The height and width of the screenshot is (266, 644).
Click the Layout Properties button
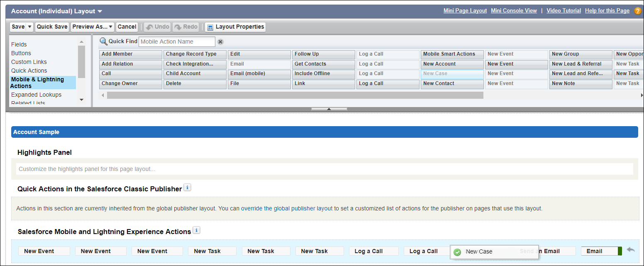235,27
